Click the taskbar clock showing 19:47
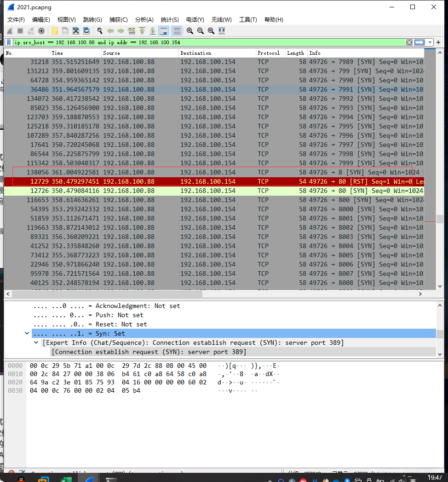Screen dimensions: 448x482 [435, 477]
